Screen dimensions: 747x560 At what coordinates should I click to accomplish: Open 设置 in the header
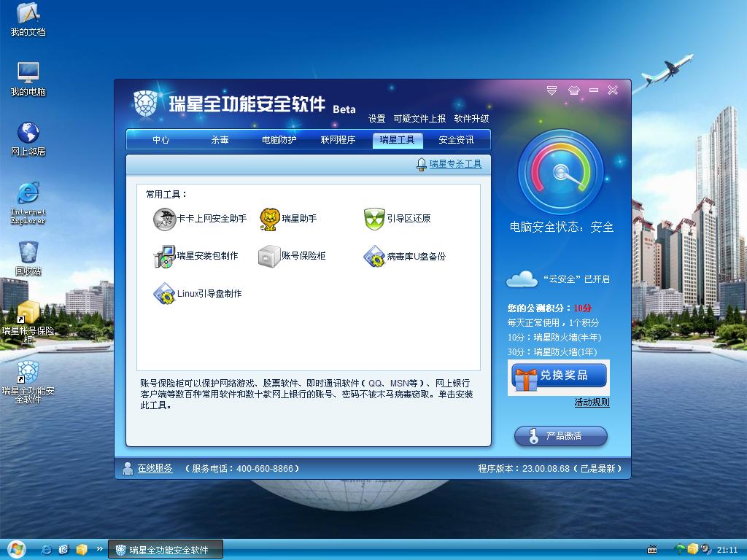(x=377, y=119)
